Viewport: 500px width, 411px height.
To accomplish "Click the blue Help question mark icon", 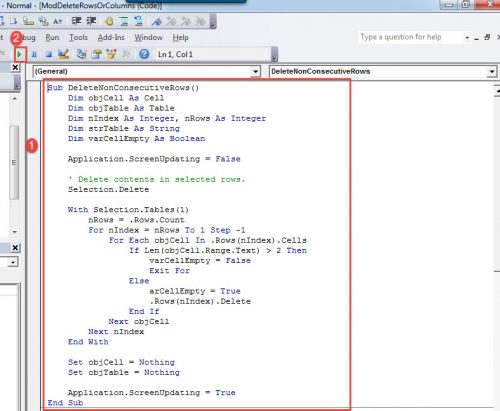I will 144,54.
